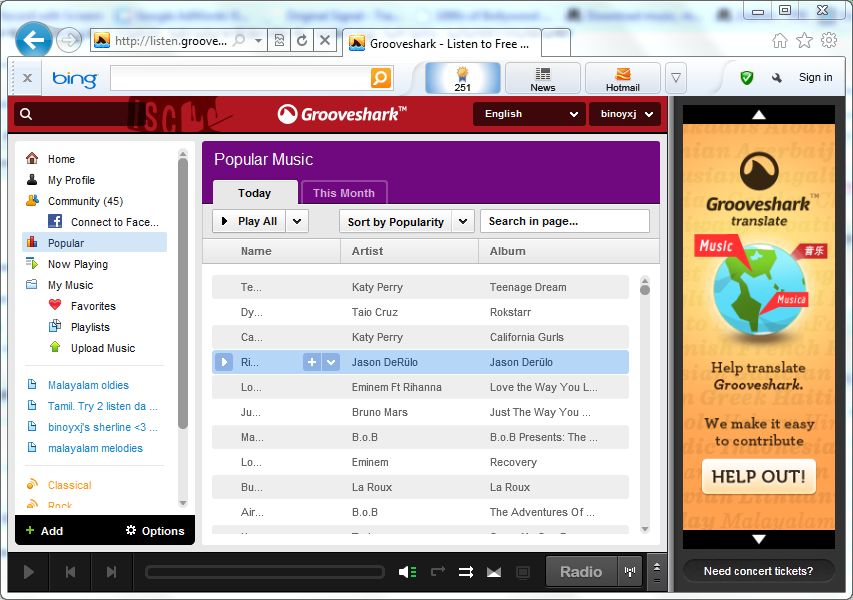Click the Grooveshark search magnifier icon

click(x=26, y=114)
